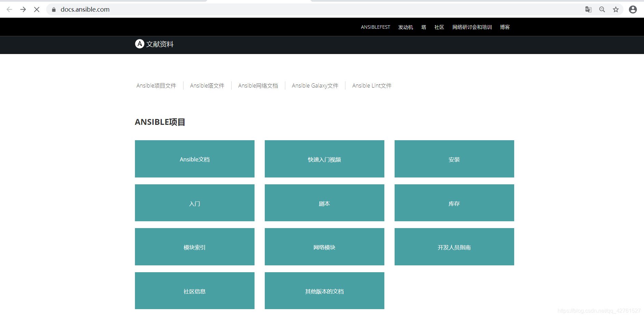644x317 pixels.
Task: Open ANSIBLEFEST in the top navigation
Action: 375,27
